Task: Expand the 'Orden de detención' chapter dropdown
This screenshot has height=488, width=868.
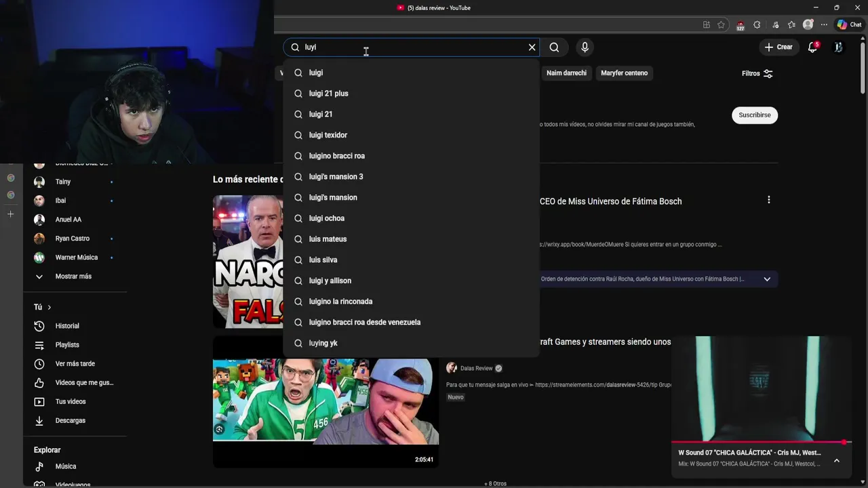Action: 767,279
